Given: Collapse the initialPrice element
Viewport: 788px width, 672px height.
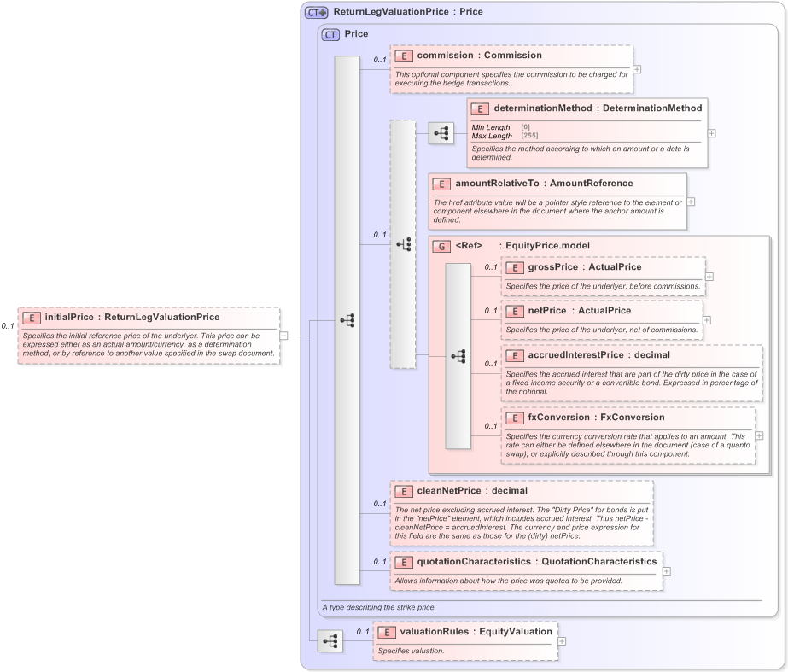Looking at the screenshot, I should click(x=284, y=336).
